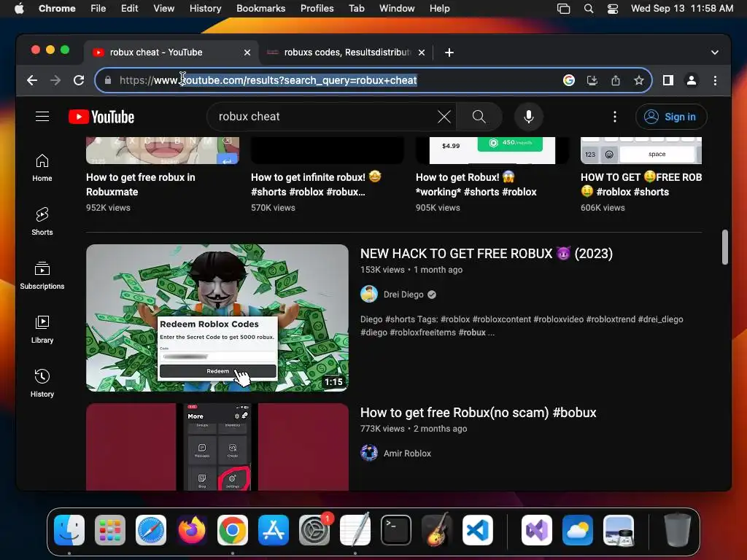Open Home in YouTube sidebar
Viewport: 747px width, 560px height.
(42, 168)
